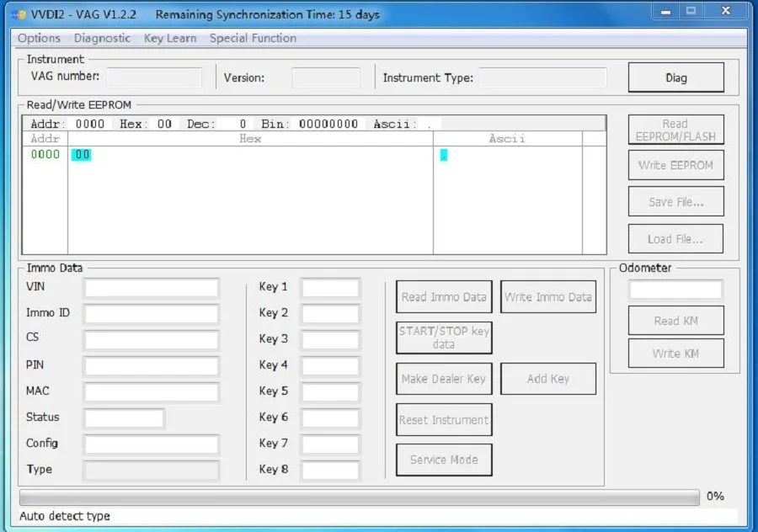Focus the Key 2 input field

pos(330,314)
